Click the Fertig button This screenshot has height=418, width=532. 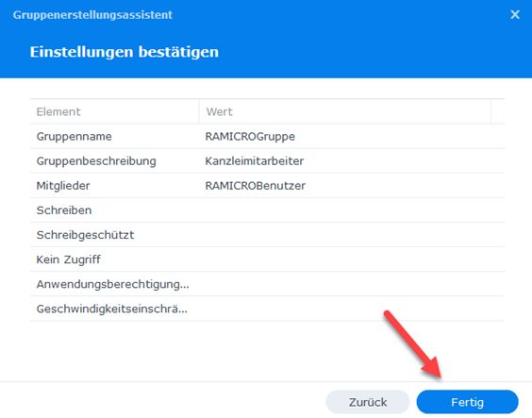point(467,402)
